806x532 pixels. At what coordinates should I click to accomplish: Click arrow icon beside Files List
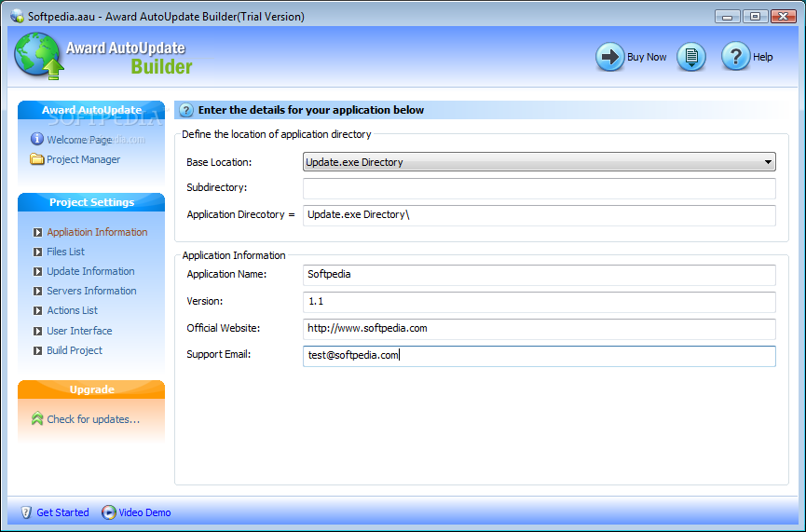point(37,252)
